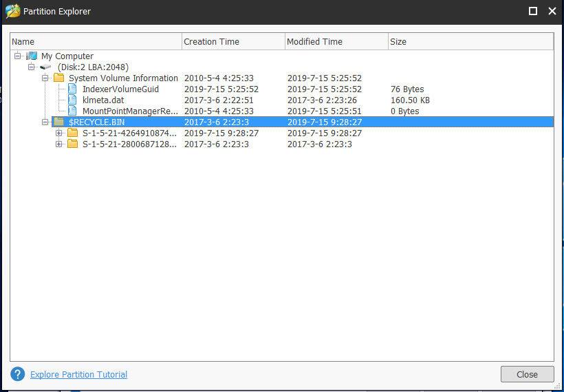Viewport: 564px width, 392px height.
Task: Sort by the Name column header
Action: point(96,42)
